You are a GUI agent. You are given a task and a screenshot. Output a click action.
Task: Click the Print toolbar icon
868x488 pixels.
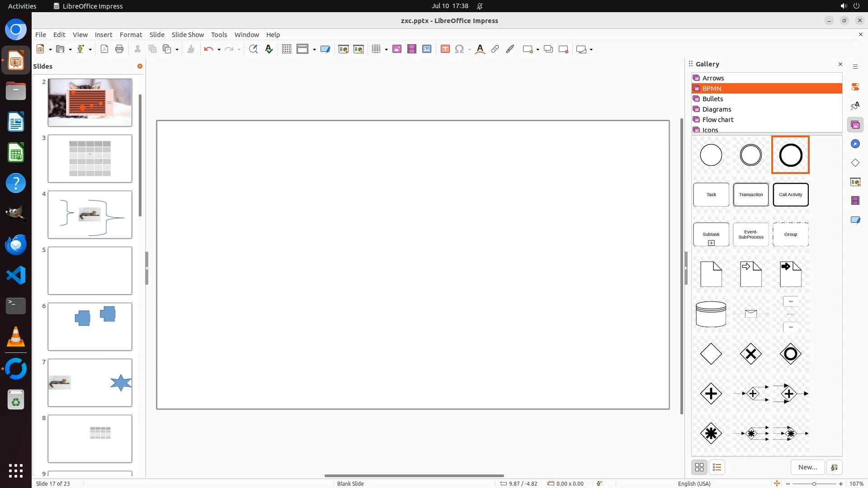(119, 49)
